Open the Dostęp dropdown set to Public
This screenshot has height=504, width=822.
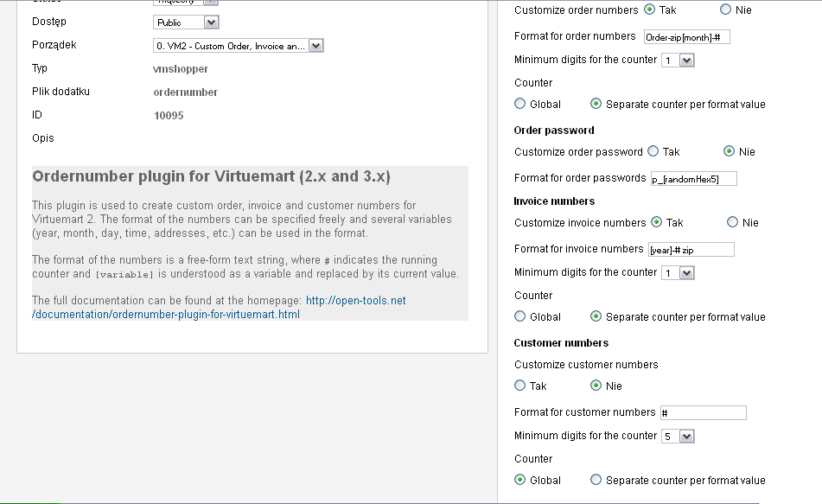(186, 22)
